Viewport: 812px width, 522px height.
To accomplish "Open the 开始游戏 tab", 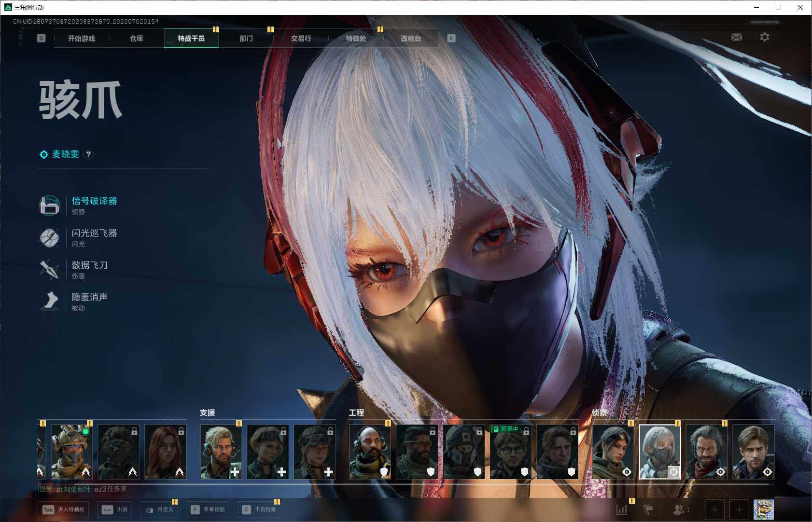I will pyautogui.click(x=81, y=39).
